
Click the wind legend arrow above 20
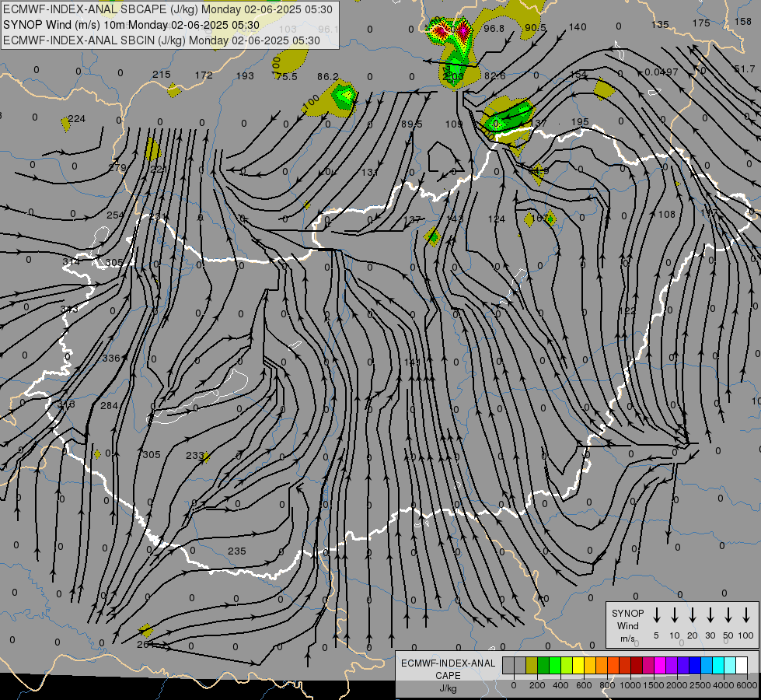[693, 615]
